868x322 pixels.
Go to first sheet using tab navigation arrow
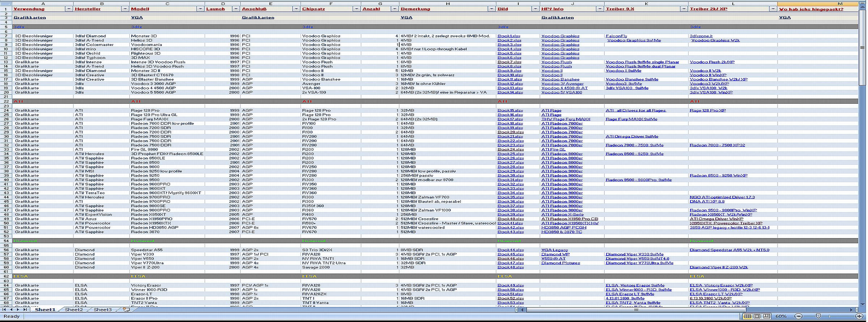tap(4, 310)
